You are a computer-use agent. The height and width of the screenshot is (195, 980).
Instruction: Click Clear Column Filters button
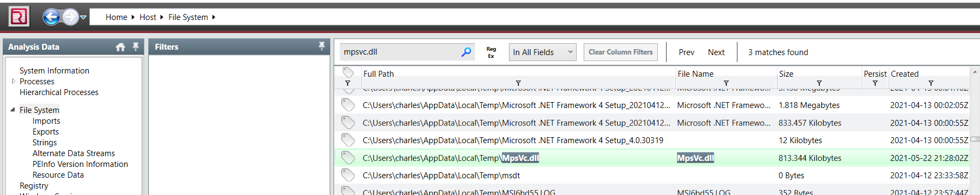(620, 52)
